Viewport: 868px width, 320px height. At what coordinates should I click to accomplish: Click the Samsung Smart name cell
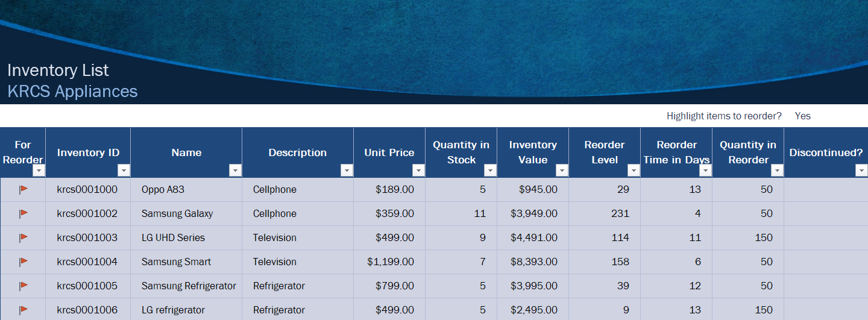pyautogui.click(x=177, y=262)
